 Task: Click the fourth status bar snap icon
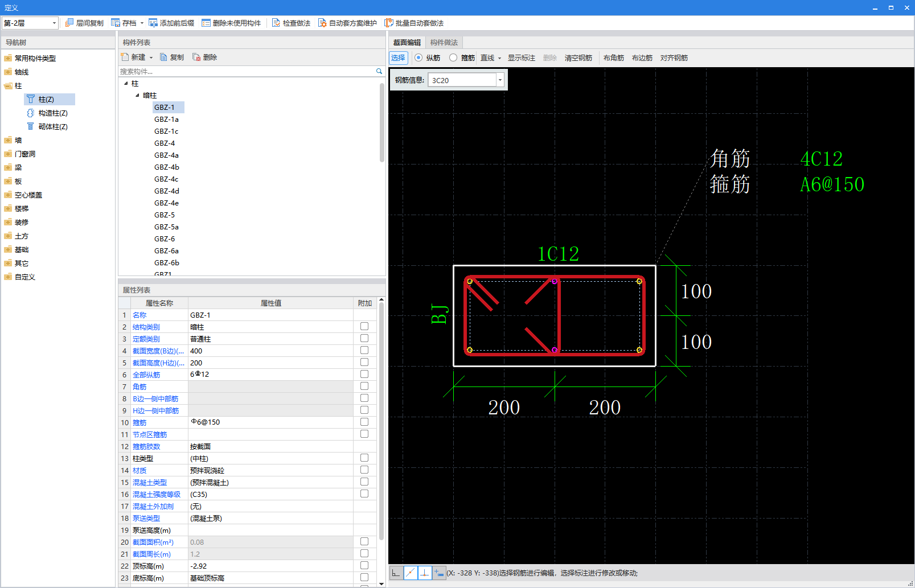[x=439, y=573]
